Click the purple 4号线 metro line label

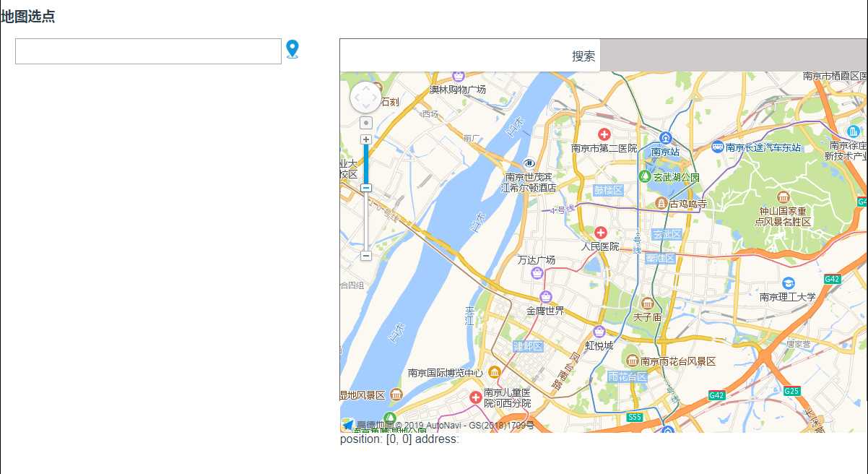(x=562, y=210)
